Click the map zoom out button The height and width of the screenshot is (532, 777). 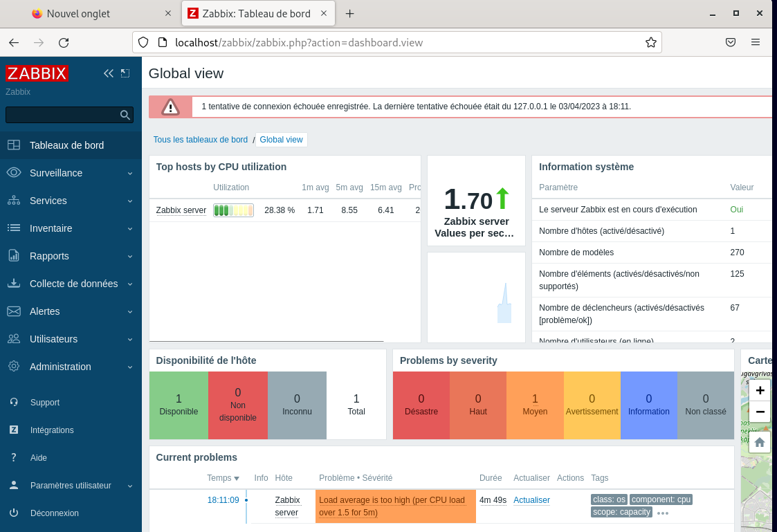(760, 412)
